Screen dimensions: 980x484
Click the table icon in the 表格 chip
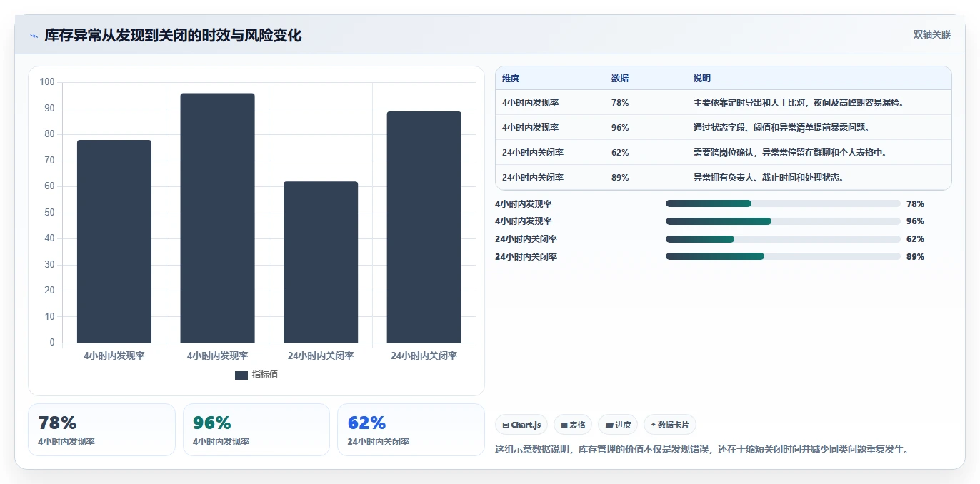tap(564, 425)
